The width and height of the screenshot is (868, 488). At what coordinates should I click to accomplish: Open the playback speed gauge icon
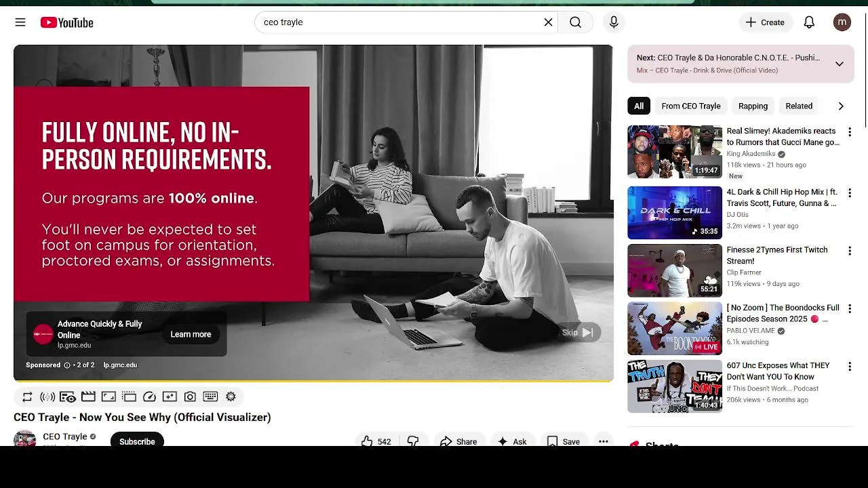coord(150,396)
